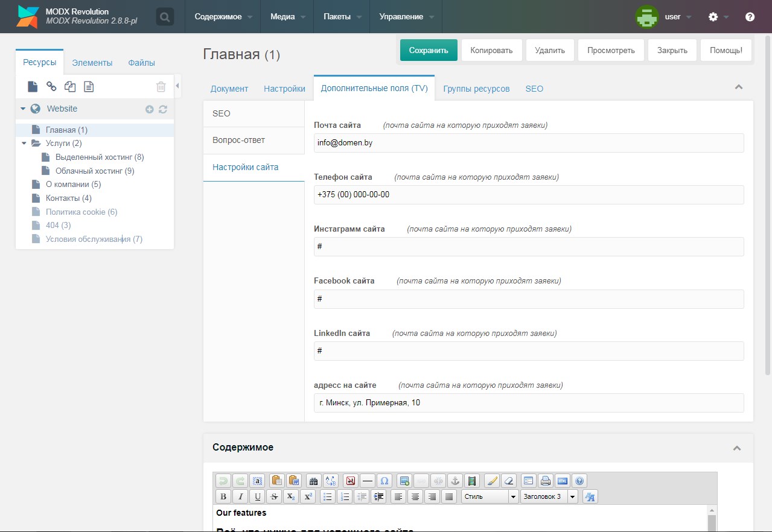Click the new document icon in resource tree

pos(33,87)
